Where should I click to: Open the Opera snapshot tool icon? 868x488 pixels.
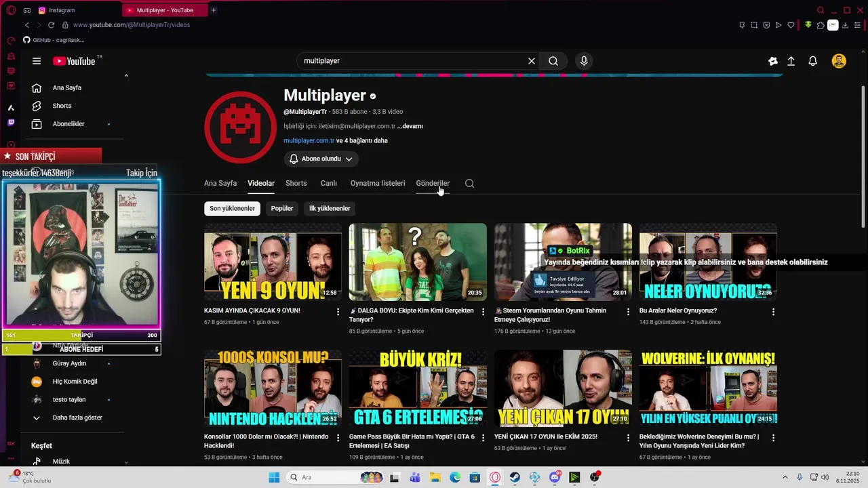pos(754,25)
